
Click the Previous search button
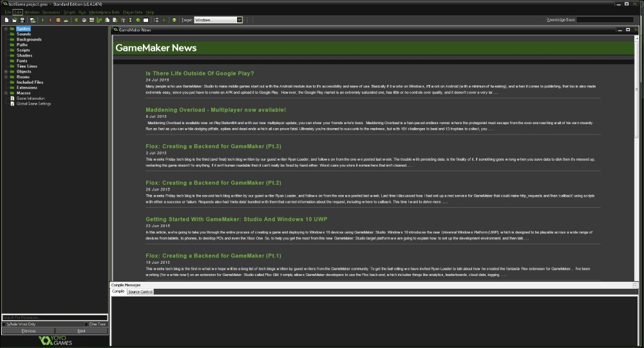coord(28,331)
